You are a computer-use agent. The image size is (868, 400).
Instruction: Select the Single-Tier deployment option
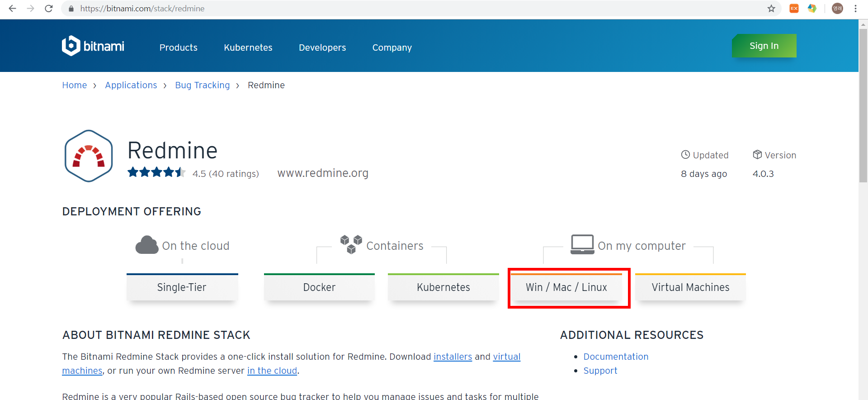pos(182,287)
